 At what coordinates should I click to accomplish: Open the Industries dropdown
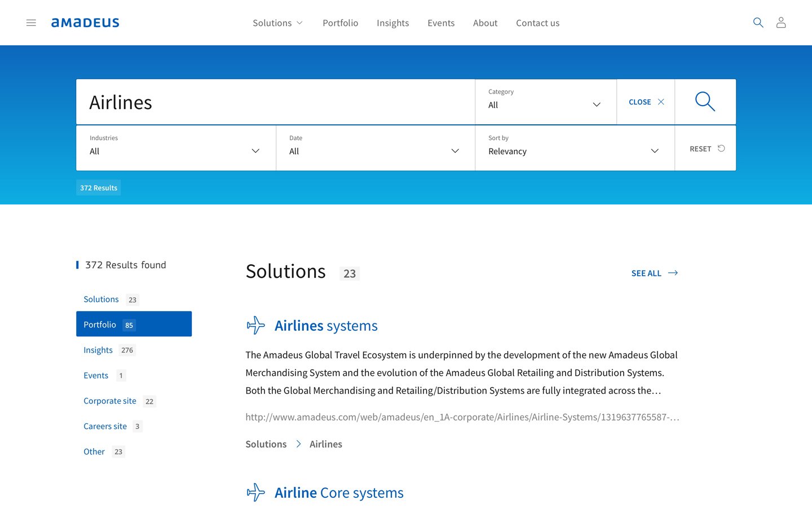click(x=176, y=148)
